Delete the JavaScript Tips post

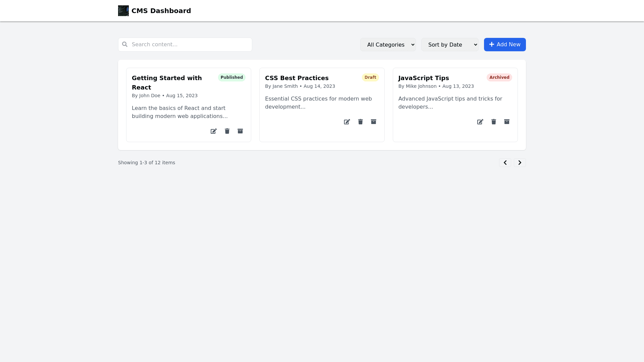pyautogui.click(x=493, y=122)
